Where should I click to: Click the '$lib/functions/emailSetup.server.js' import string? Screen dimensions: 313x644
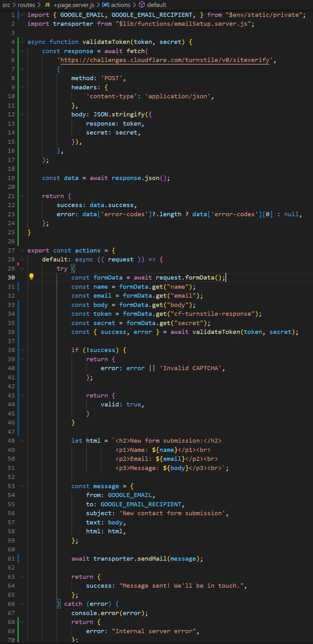183,24
